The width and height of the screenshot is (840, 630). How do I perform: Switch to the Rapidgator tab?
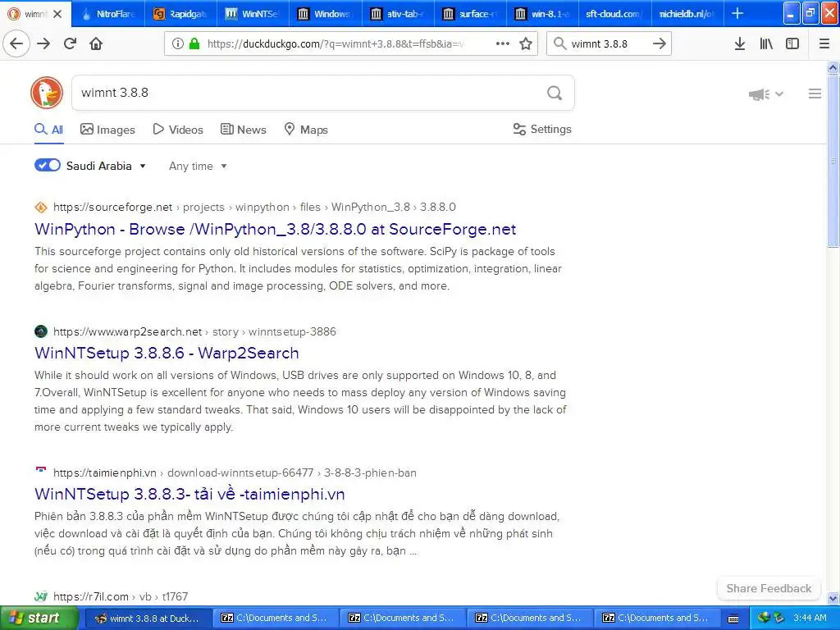pos(180,14)
